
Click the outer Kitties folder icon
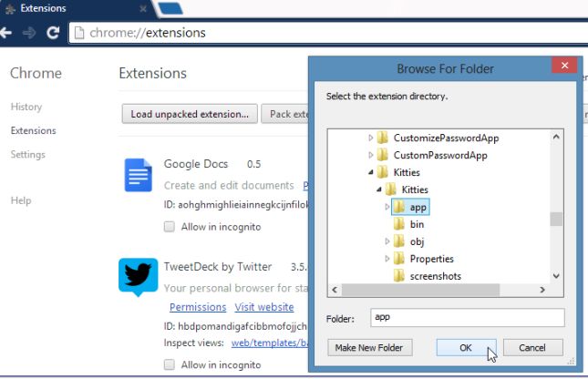[x=383, y=172]
